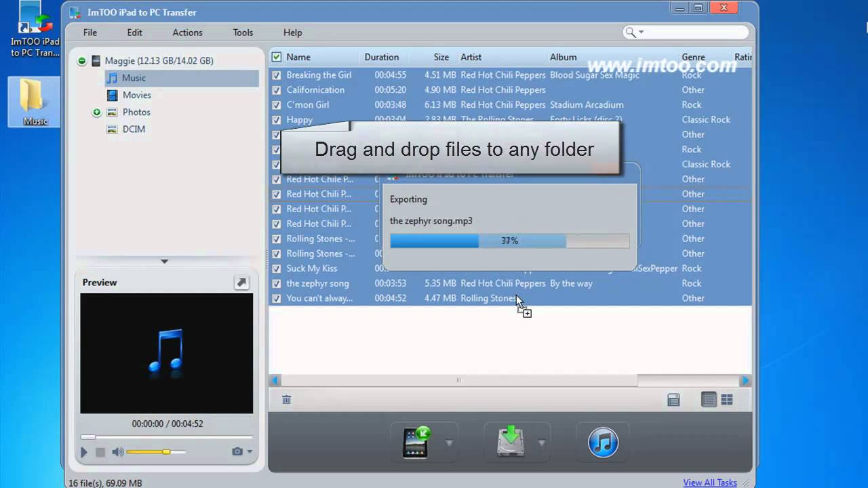Uncheck Suck My Kiss checkbox
Image resolution: width=868 pixels, height=488 pixels.
276,268
